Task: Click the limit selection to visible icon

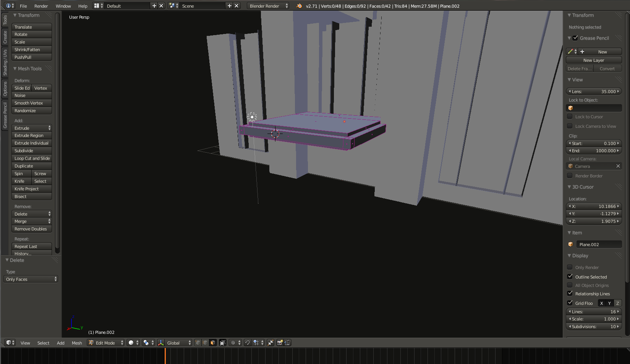Action: tap(223, 343)
